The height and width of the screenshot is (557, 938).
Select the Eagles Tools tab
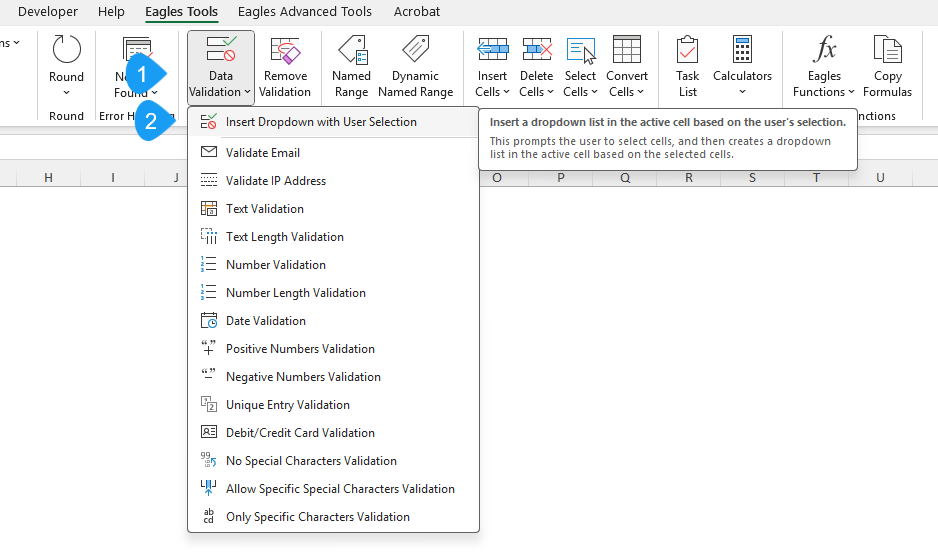[x=181, y=11]
